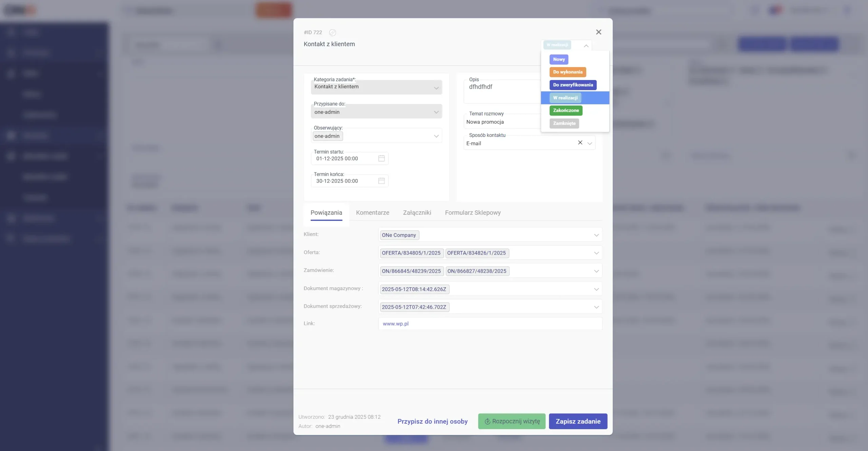Click Rozpocznij wizytę button
Screen dimensions: 868x451
tap(511, 421)
